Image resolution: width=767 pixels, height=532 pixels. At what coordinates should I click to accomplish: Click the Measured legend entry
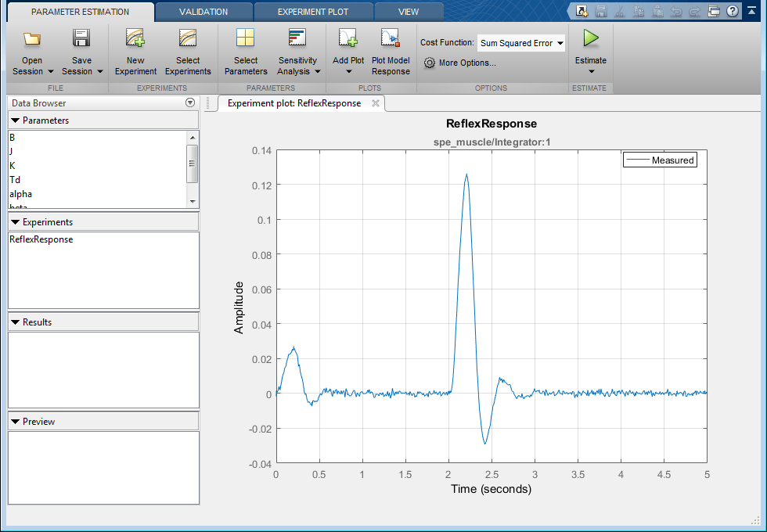point(660,160)
